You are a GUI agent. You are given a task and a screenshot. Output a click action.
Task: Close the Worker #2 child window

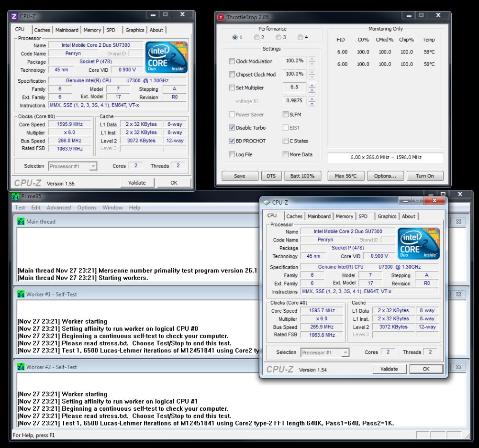coord(458,367)
